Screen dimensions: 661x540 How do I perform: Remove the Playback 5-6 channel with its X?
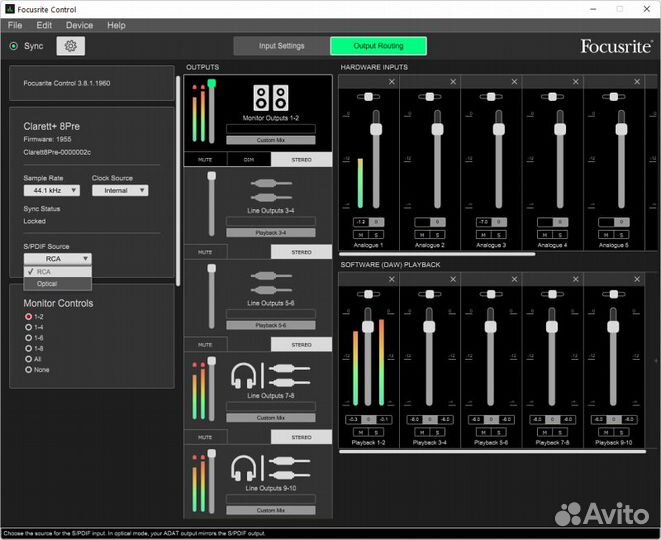[x=514, y=279]
